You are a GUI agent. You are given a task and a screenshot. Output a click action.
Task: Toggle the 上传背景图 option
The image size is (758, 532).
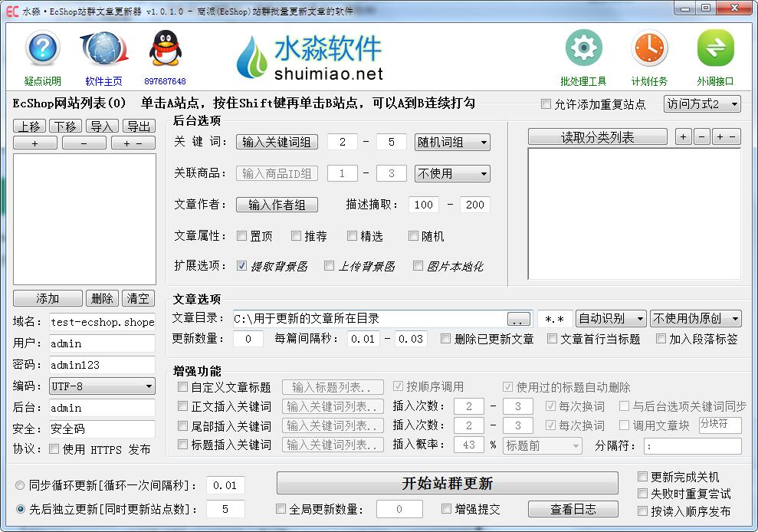point(330,266)
